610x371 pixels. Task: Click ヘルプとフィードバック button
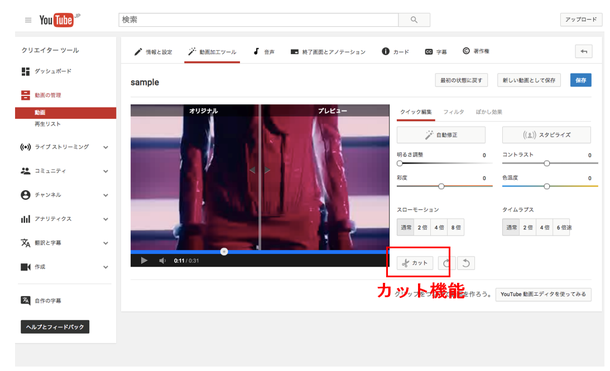55,327
